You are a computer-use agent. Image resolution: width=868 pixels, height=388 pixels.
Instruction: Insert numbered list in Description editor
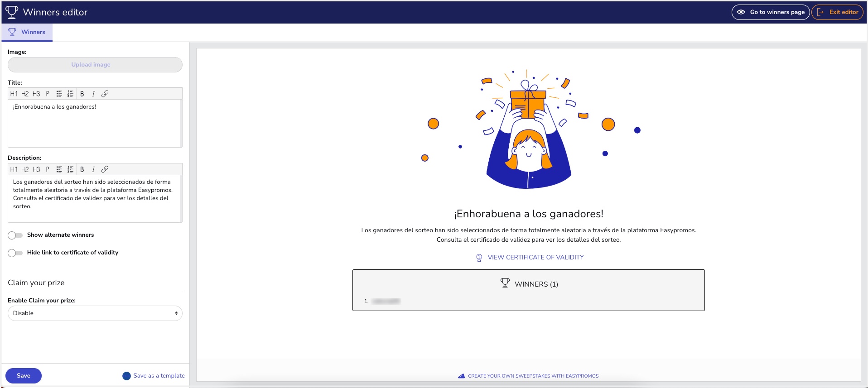coord(70,169)
